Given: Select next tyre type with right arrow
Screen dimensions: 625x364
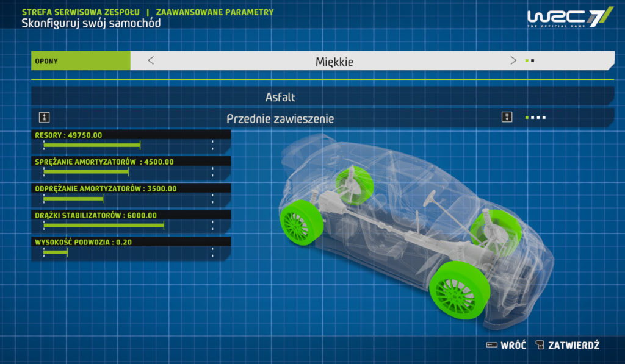Looking at the screenshot, I should (513, 60).
